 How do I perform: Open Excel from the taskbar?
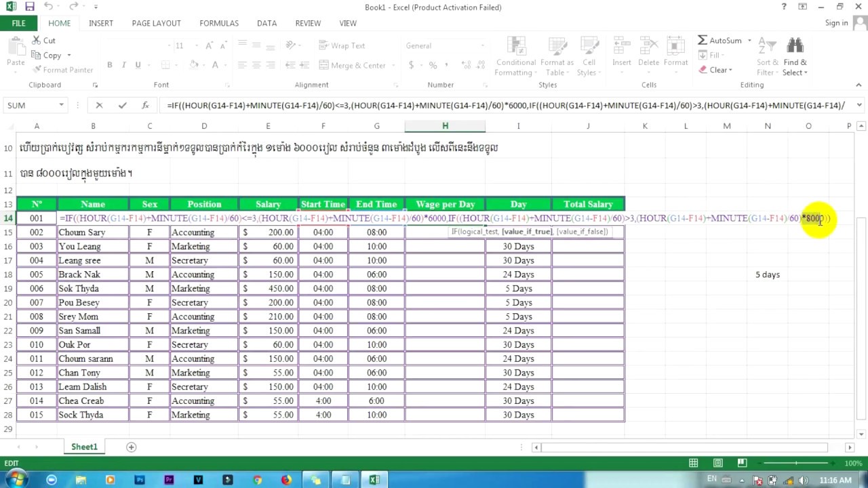(x=374, y=480)
